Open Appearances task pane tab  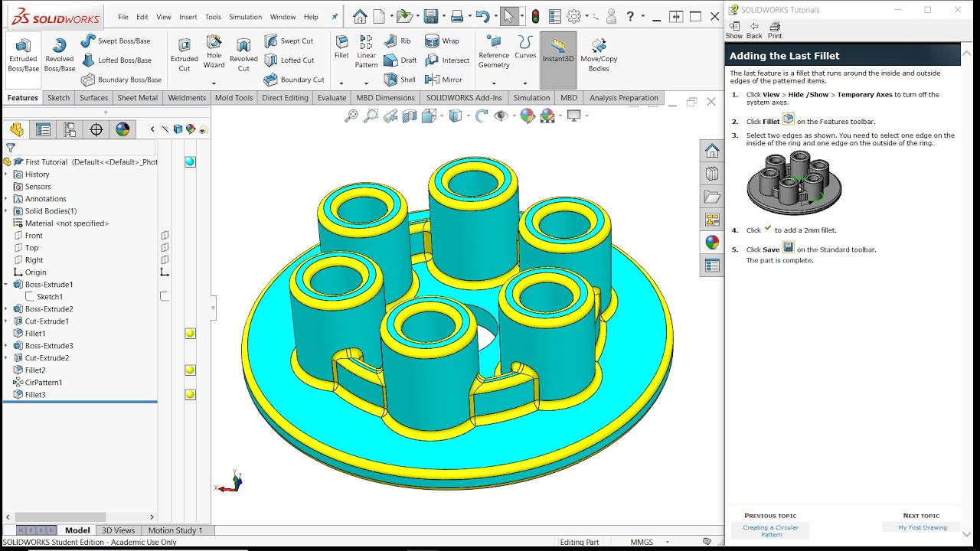pos(712,243)
